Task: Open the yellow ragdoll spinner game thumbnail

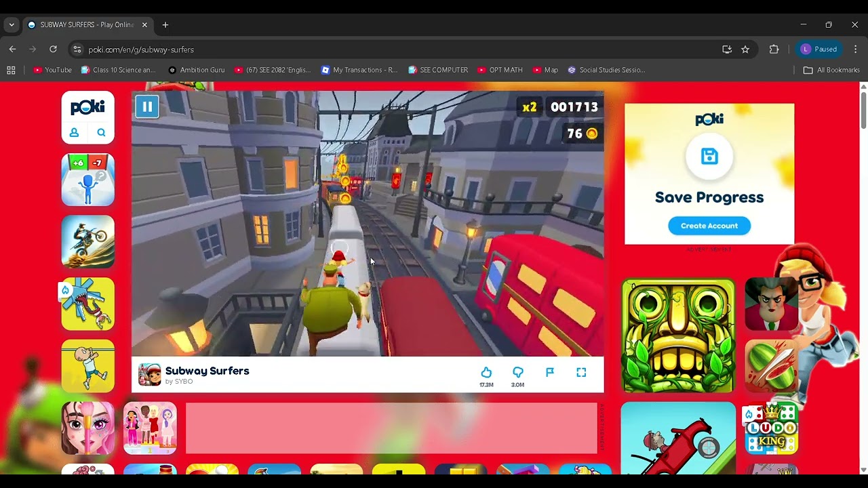Action: point(88,304)
